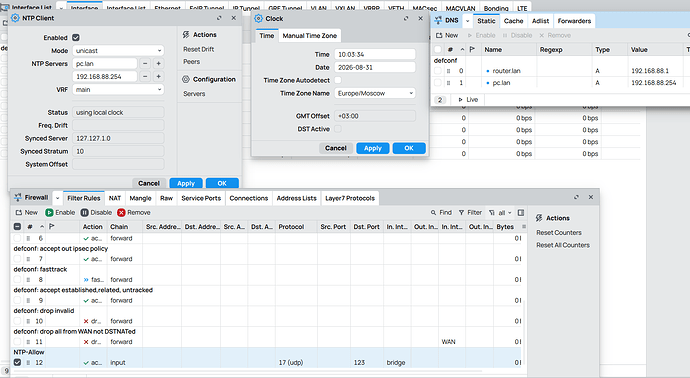Check Time Zone Autodetect in Clock
The height and width of the screenshot is (378, 690).
point(338,80)
